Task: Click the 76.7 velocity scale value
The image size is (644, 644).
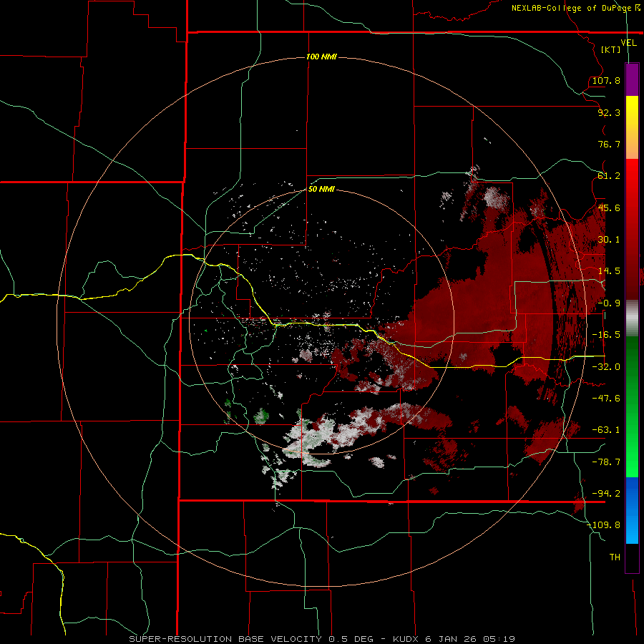Action: click(x=609, y=144)
